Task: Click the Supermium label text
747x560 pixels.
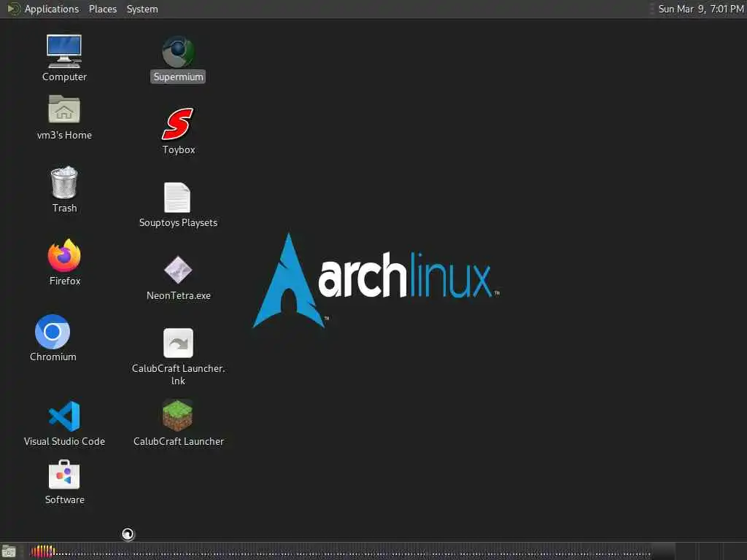Action: [x=178, y=77]
